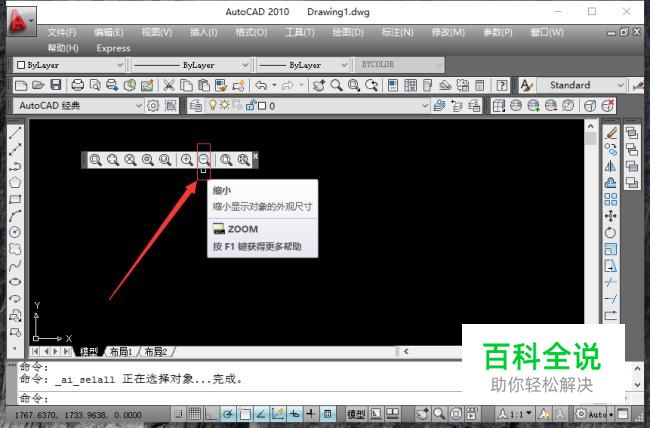Click the Array modify tool
The width and height of the screenshot is (650, 428).
coord(611,199)
